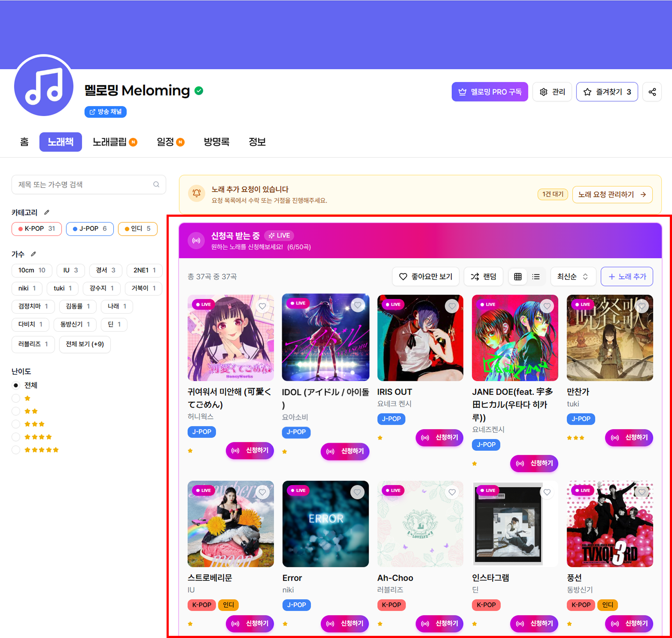Select two-star difficulty radio option
672x638 pixels.
[16, 412]
